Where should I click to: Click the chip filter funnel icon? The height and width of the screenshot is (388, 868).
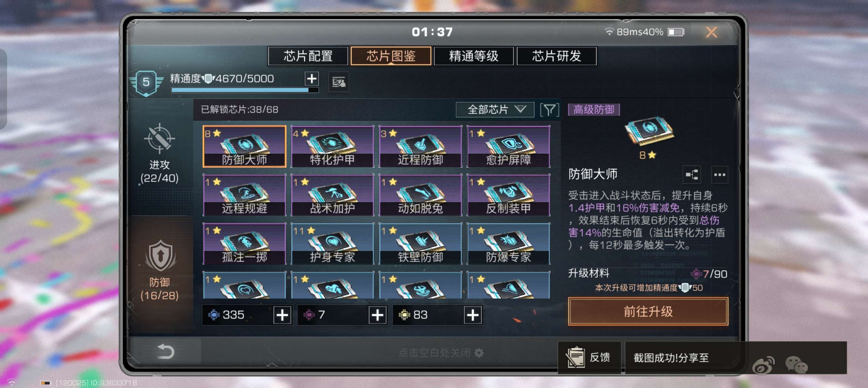pyautogui.click(x=549, y=110)
